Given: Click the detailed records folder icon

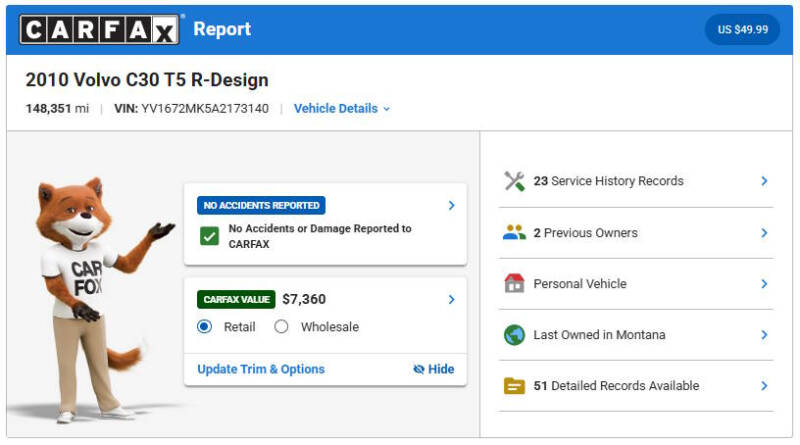Looking at the screenshot, I should coord(514,386).
